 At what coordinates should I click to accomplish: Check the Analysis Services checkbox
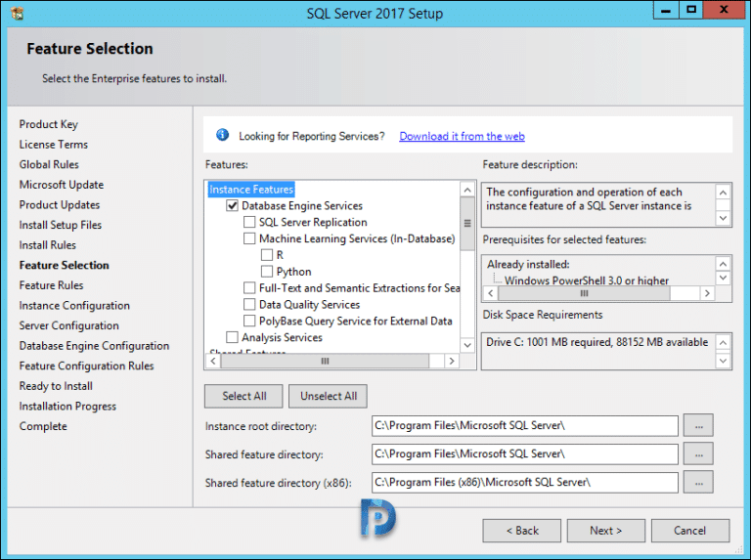tap(233, 337)
